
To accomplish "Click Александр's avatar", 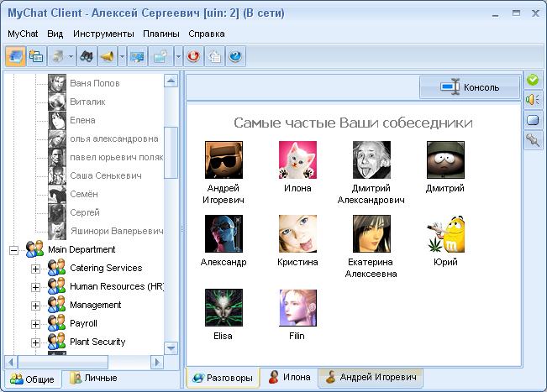I will (224, 234).
